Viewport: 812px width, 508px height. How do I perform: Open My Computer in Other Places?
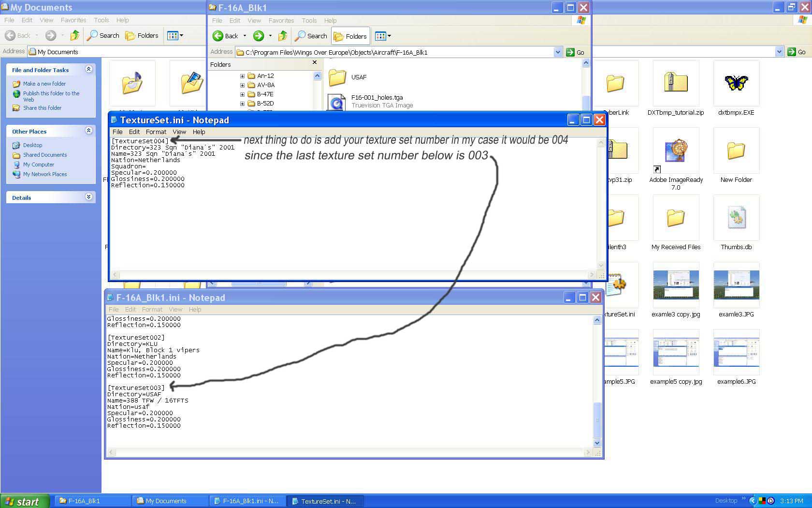[x=39, y=164]
